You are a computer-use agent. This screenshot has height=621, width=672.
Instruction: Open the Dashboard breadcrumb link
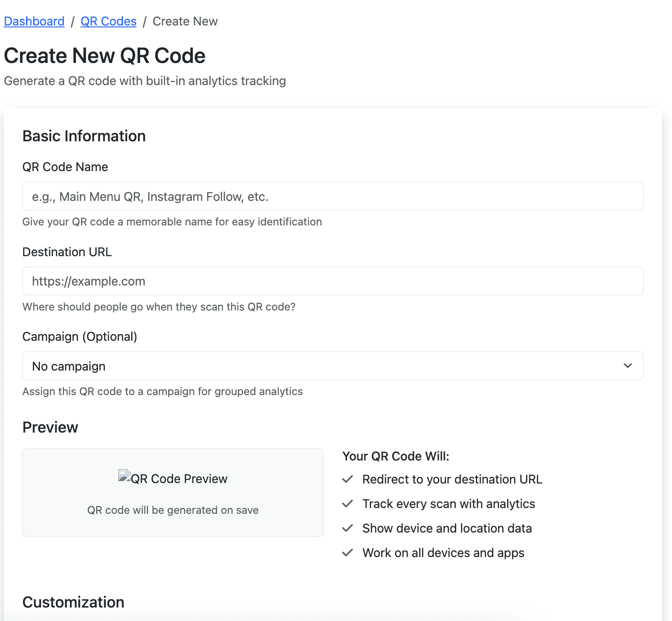point(34,22)
